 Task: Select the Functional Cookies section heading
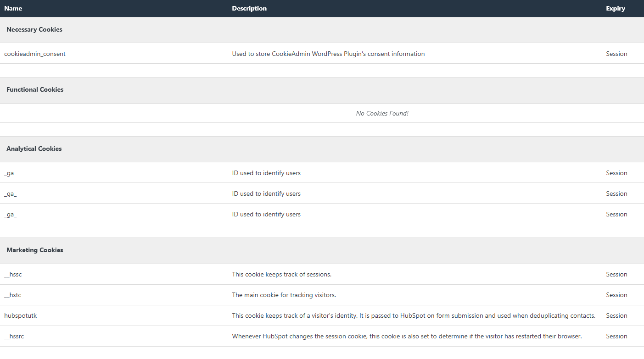coord(35,89)
